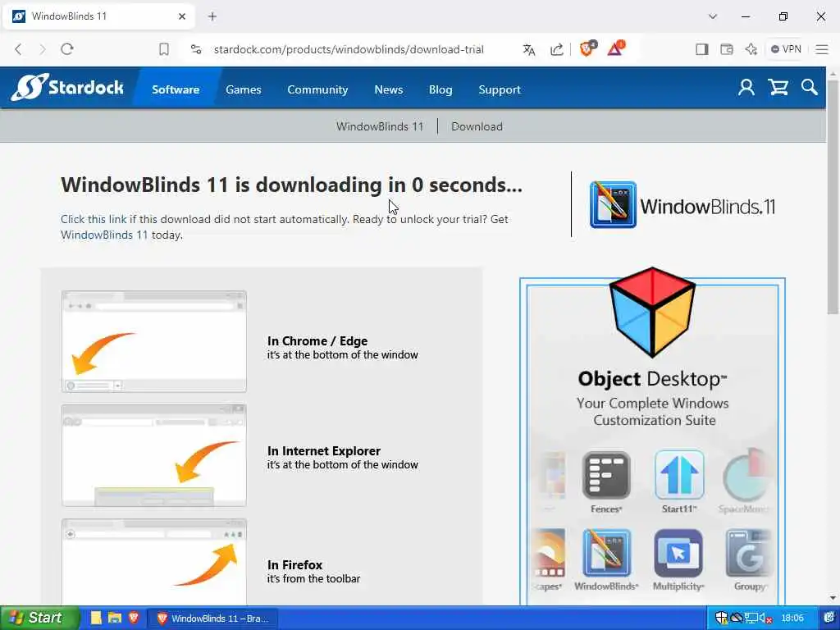840x630 pixels.
Task: Click the Download breadcrumb link
Action: pos(477,126)
